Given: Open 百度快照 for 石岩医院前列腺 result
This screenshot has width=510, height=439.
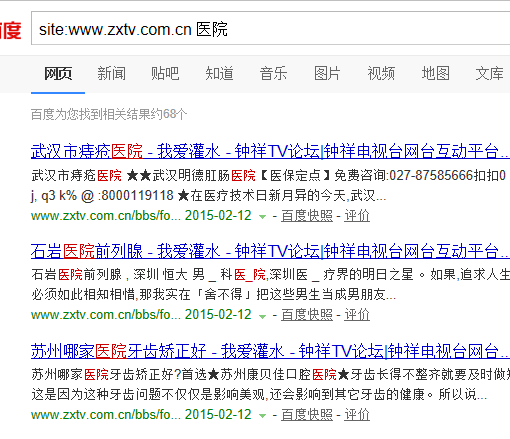Looking at the screenshot, I should tap(307, 315).
